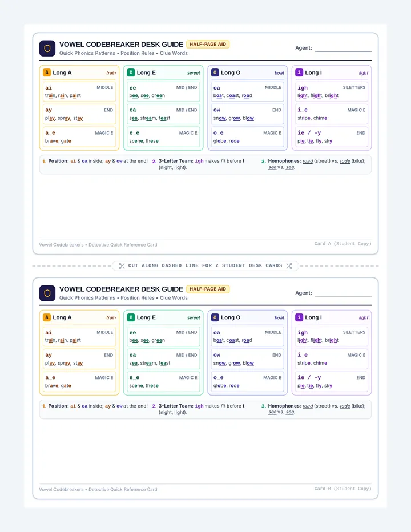Screen dimensions: 411x532
Task: Select the 'ea MID / END' box on Card A
Action: click(x=163, y=114)
